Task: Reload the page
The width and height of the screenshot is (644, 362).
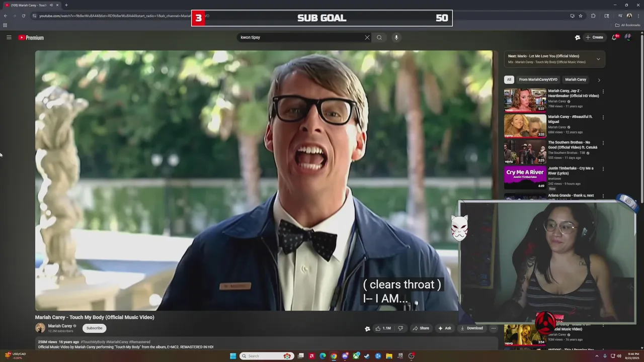Action: tap(23, 16)
